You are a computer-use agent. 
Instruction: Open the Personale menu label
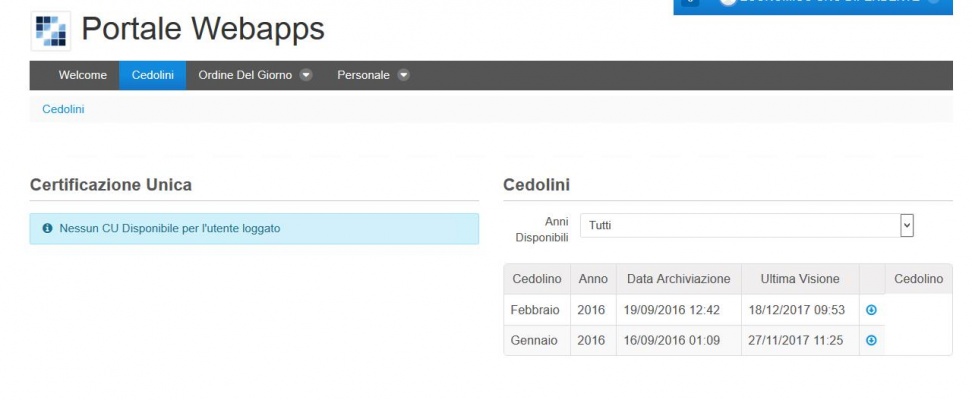(362, 75)
